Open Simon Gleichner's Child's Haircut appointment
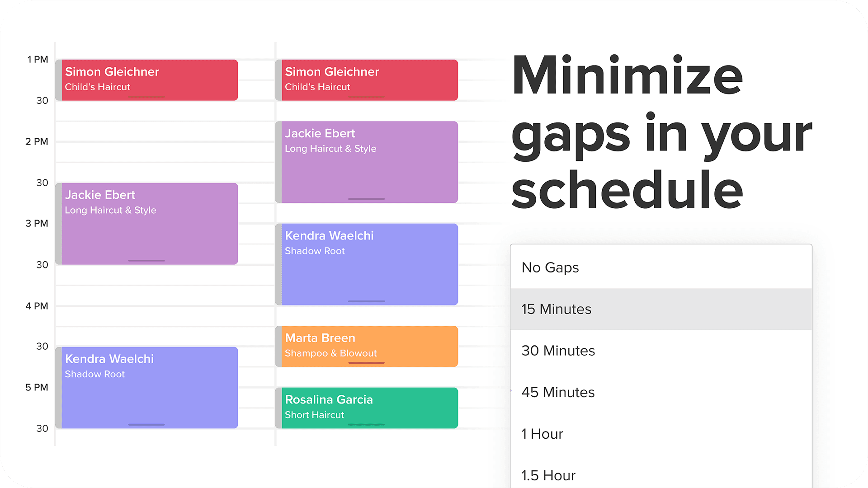868x488 pixels. [147, 80]
